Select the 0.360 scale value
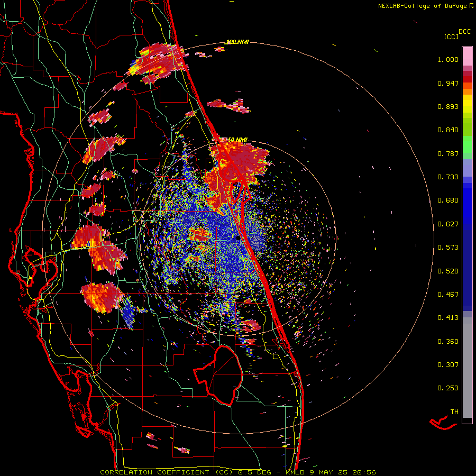476x476 pixels. [448, 342]
